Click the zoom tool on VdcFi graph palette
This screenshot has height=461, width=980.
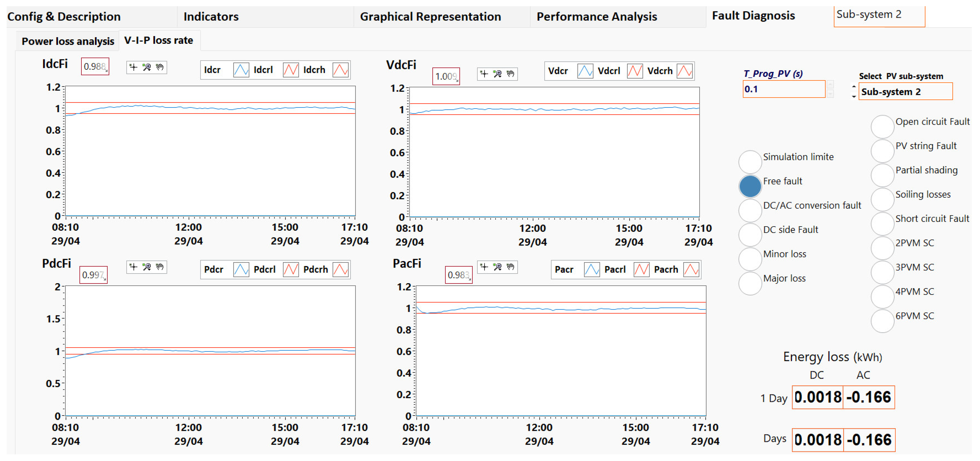(497, 74)
